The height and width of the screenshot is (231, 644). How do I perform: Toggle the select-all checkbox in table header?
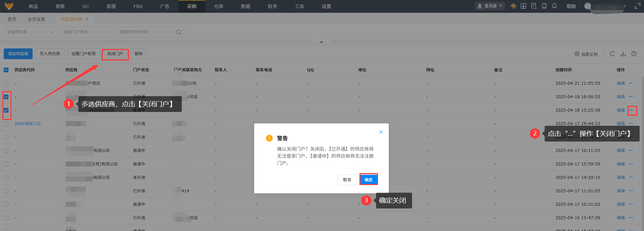click(x=6, y=70)
